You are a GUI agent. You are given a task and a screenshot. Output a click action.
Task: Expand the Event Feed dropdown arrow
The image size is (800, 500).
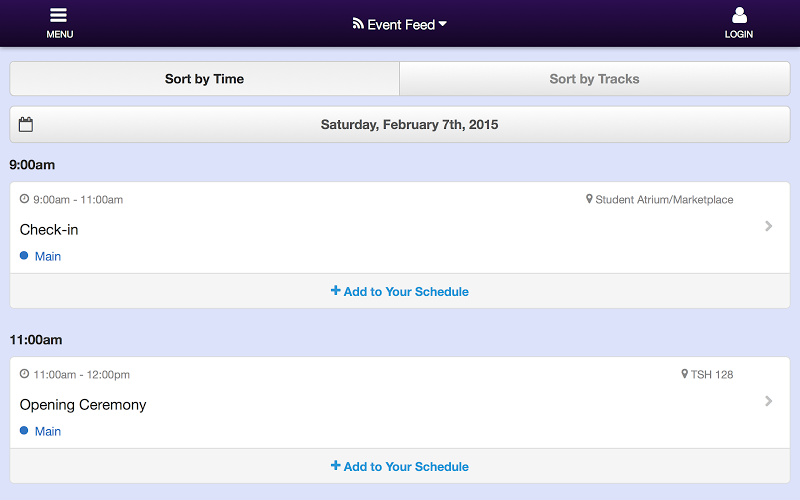(443, 24)
